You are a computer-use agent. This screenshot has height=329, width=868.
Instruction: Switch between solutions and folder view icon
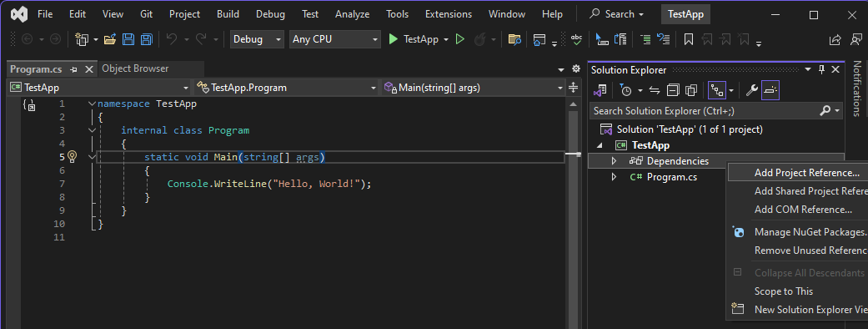coord(600,90)
